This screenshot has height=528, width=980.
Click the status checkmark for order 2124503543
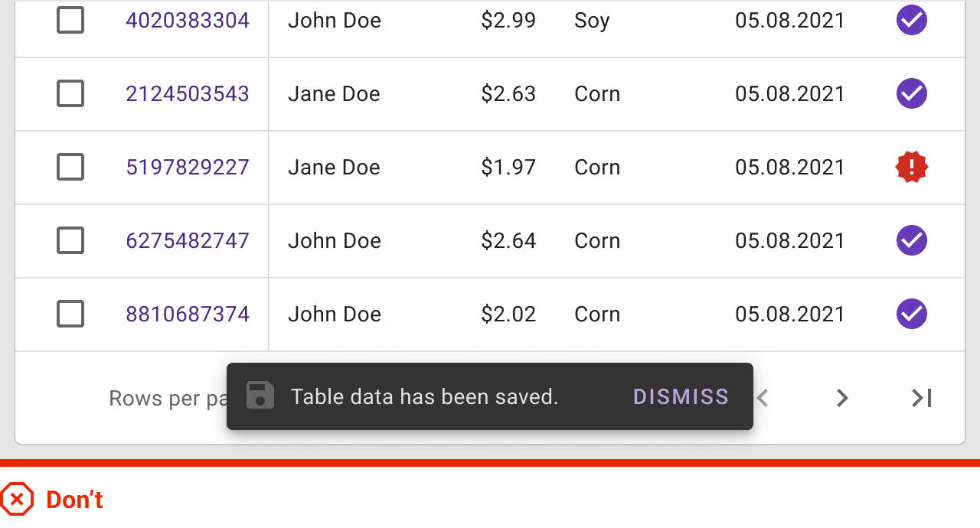pos(911,93)
